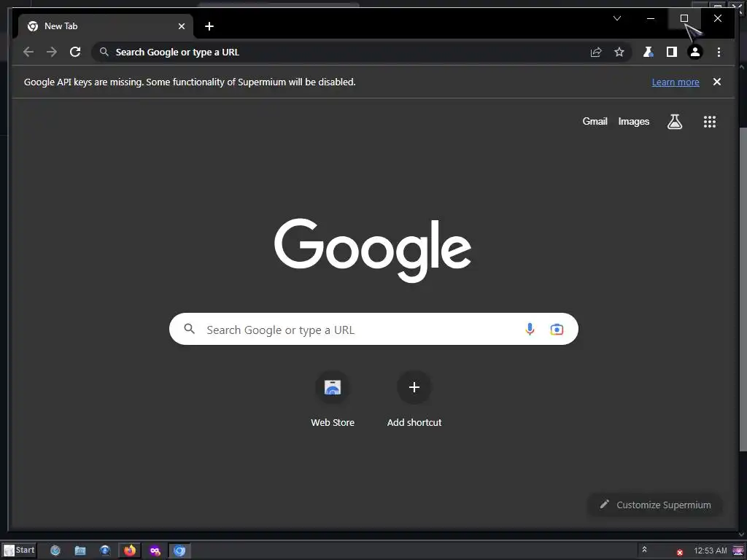Open Search Labs flask icon on page
747x560 pixels.
(675, 122)
